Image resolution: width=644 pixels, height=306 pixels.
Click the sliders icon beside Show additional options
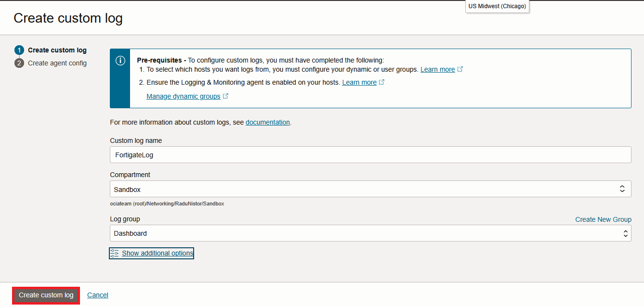click(x=115, y=253)
